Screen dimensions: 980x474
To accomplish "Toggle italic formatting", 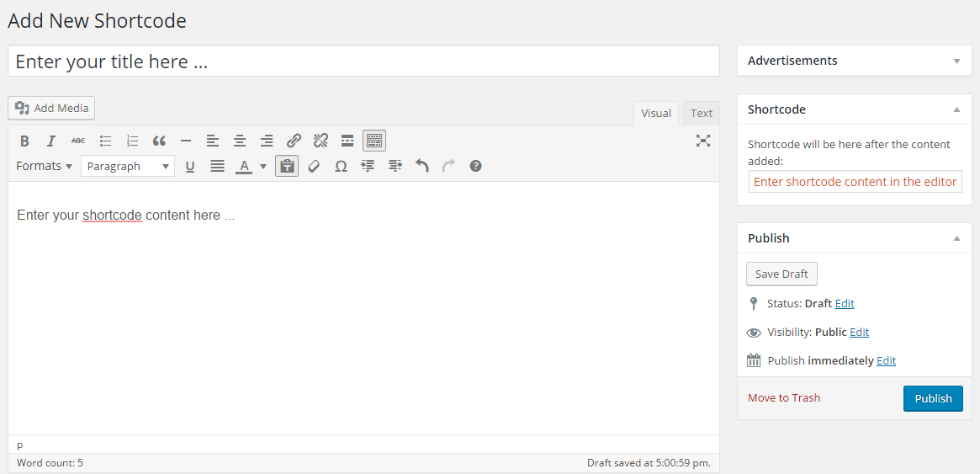I will 51,141.
